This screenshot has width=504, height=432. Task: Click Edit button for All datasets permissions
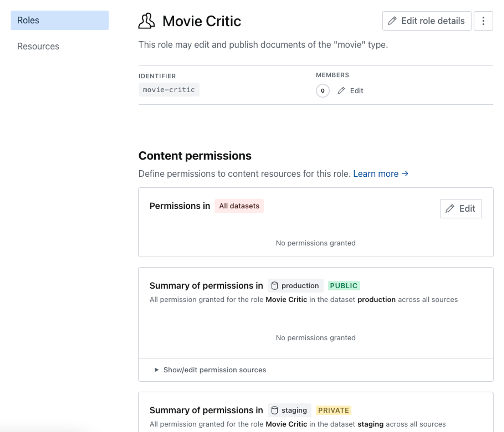[461, 208]
